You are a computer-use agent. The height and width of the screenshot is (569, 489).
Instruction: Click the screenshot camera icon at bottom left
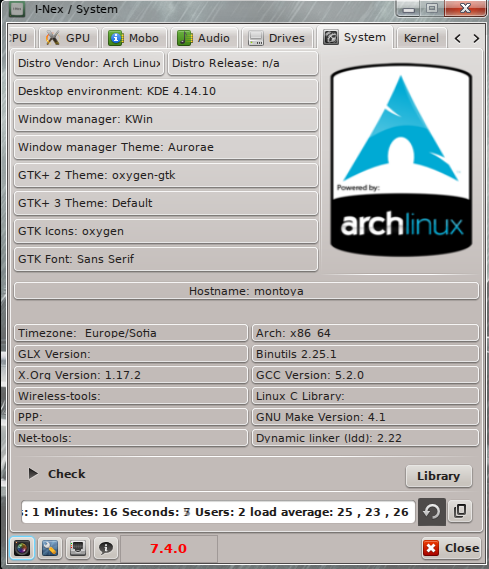(22, 548)
